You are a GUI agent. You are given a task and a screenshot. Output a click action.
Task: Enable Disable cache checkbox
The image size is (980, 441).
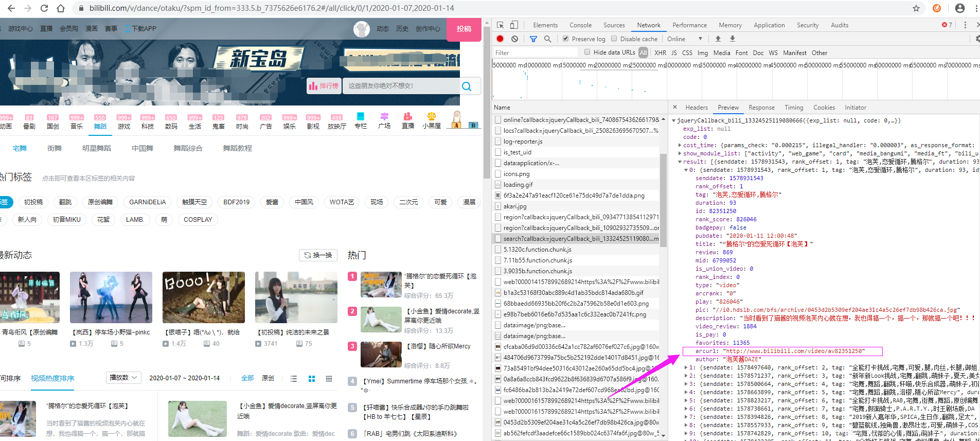[614, 39]
